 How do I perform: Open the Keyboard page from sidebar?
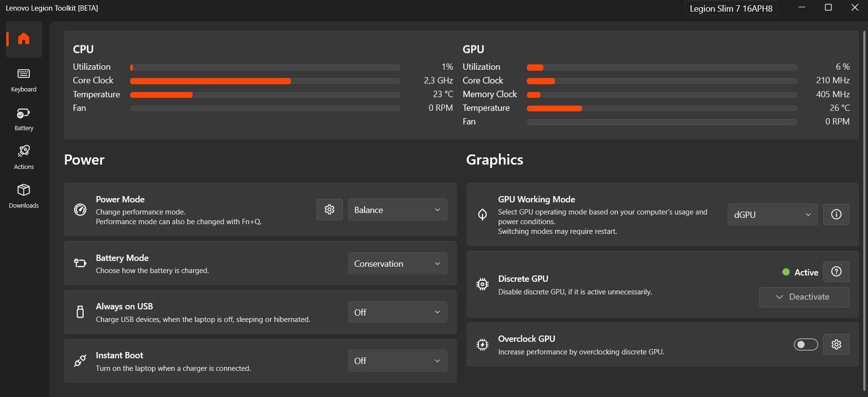[x=24, y=80]
